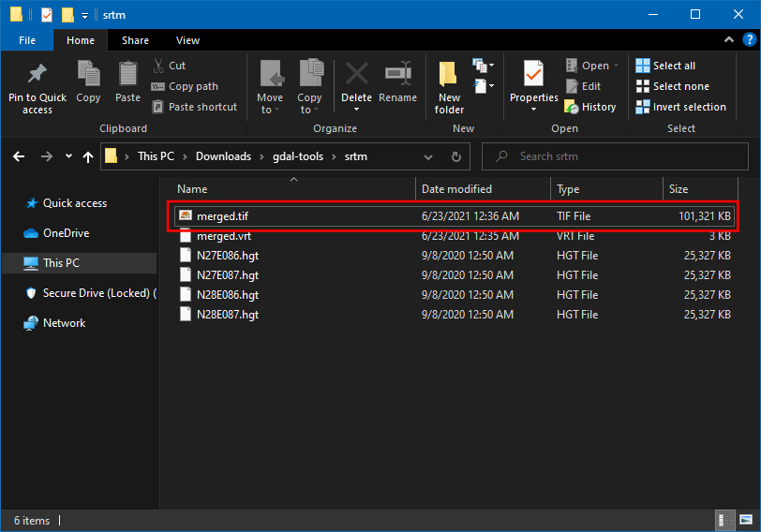Open Properties with the checkmark icon
The image size is (761, 532).
533,75
